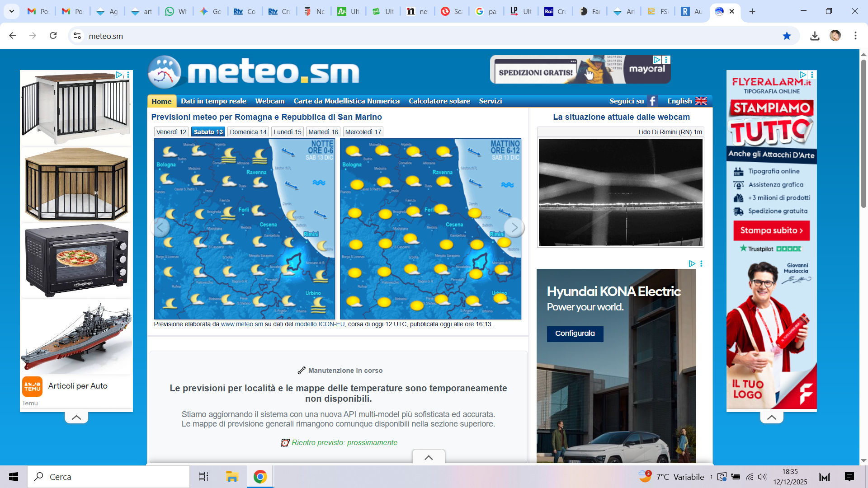The image size is (868, 488).
Task: Show next forecast map with right arrow
Action: [514, 227]
